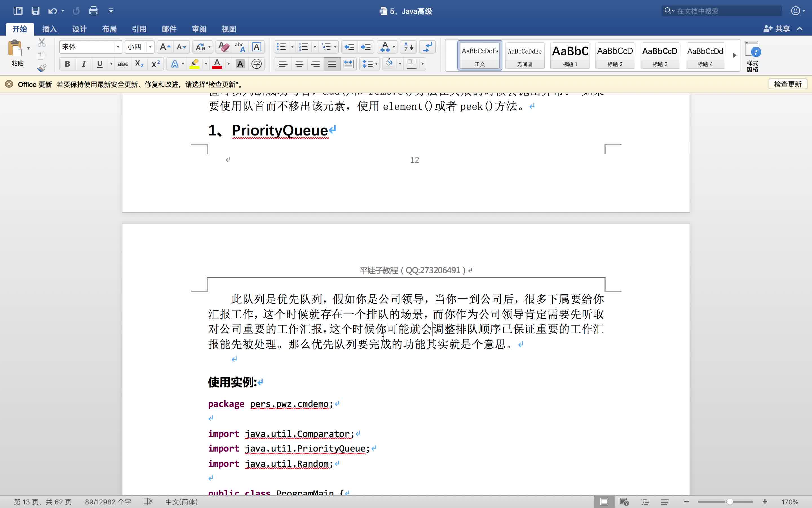Toggle Bold formatting

tap(67, 64)
